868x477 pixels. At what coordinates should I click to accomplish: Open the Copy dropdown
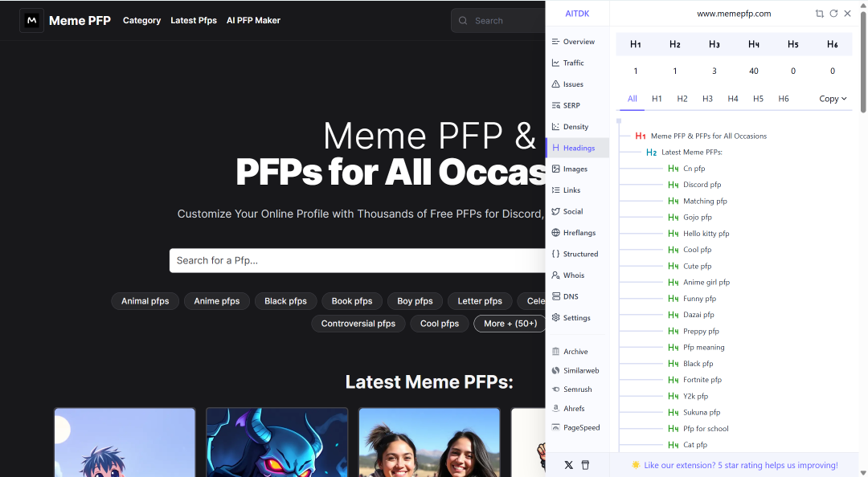click(x=833, y=99)
